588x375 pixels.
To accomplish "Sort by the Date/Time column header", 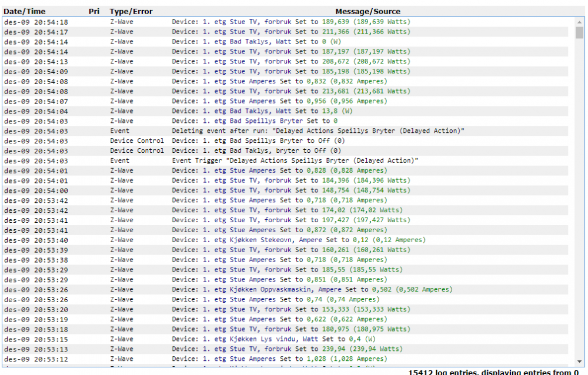I will click(25, 11).
